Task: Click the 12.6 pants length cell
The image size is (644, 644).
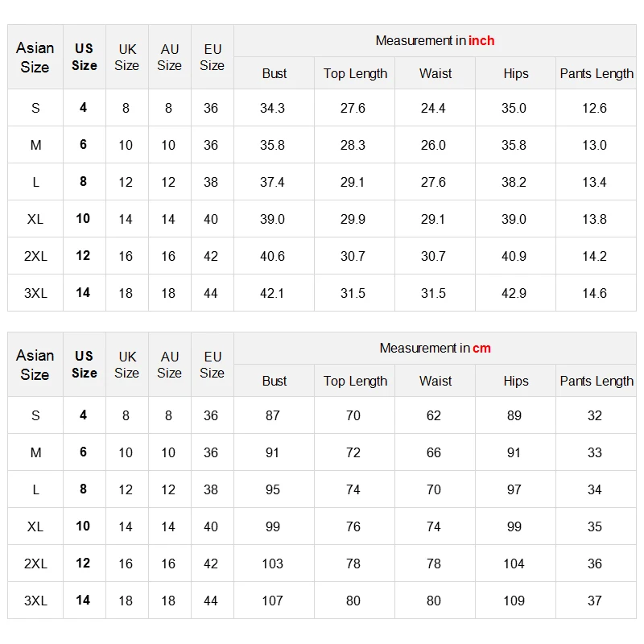Action: coord(594,108)
